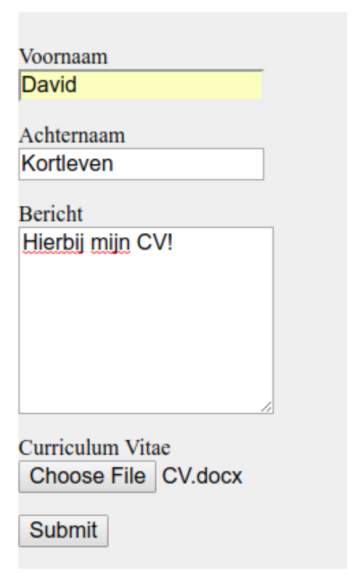Click the text CV! in the message
Image resolution: width=360 pixels, height=577 pixels.
(x=155, y=243)
